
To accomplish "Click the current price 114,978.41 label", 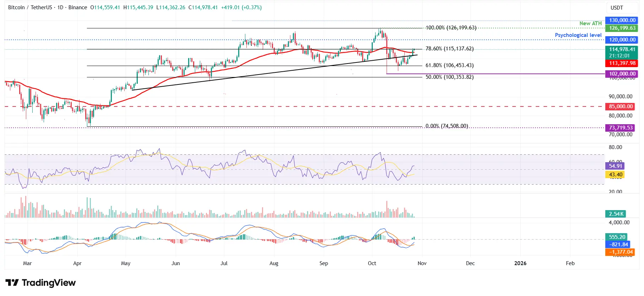I will pos(622,50).
